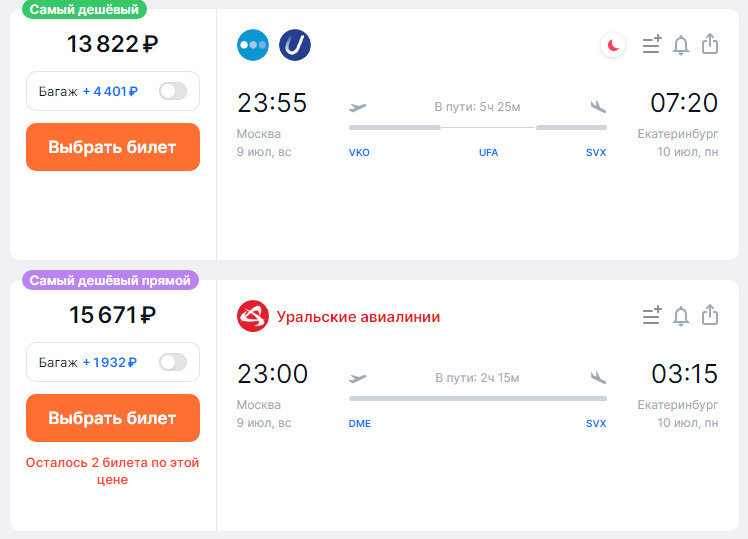Click the Уральские авиалинии red logo
Screen dimensions: 748x539
point(253,316)
